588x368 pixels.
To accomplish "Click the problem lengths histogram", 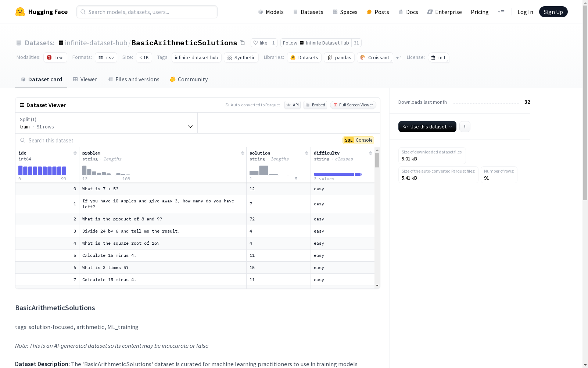I will [x=106, y=170].
